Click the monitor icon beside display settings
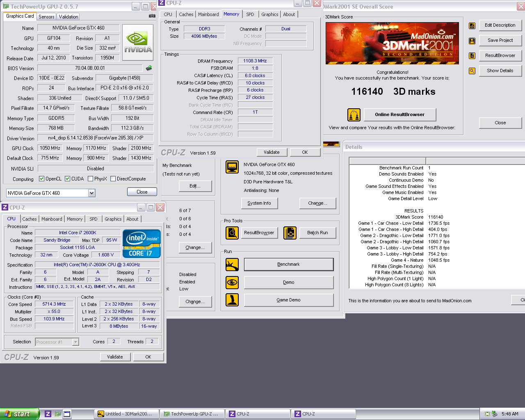The image size is (525, 420). click(x=232, y=167)
